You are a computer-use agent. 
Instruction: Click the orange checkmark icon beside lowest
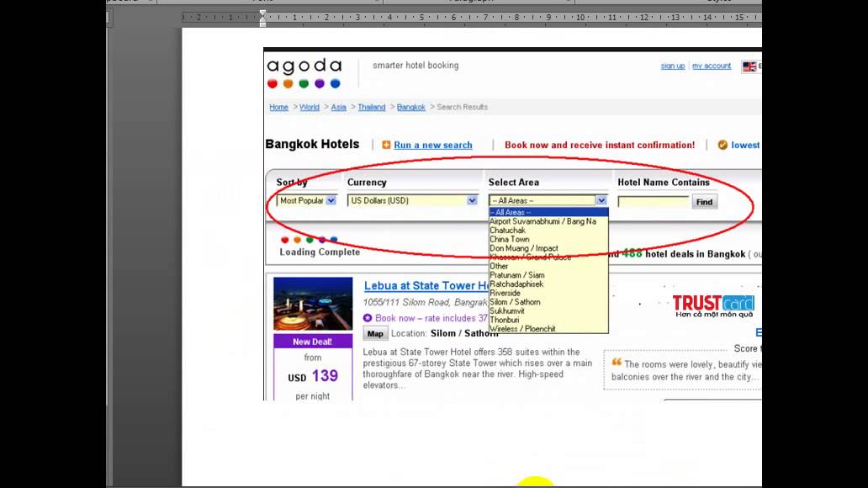click(x=722, y=145)
